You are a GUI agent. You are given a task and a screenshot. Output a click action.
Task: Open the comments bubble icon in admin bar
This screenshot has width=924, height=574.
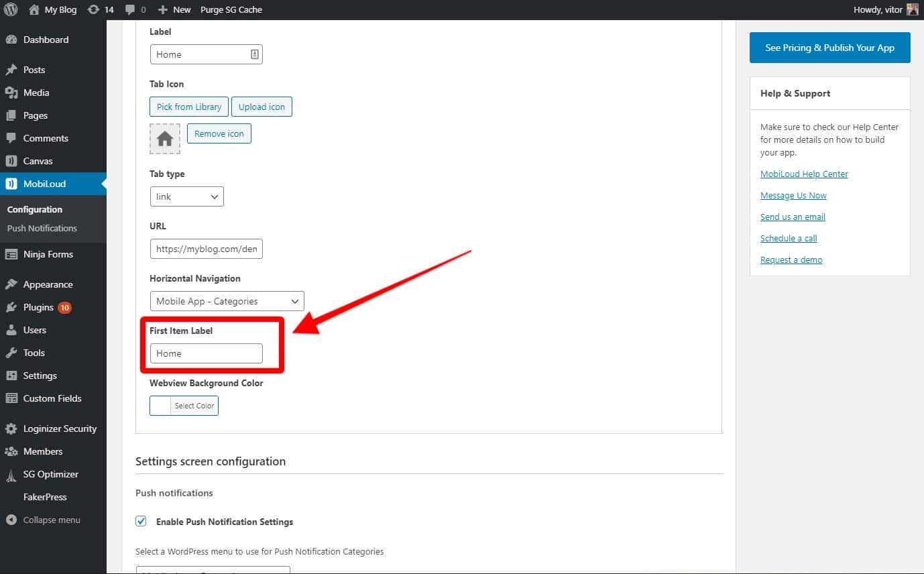point(129,9)
